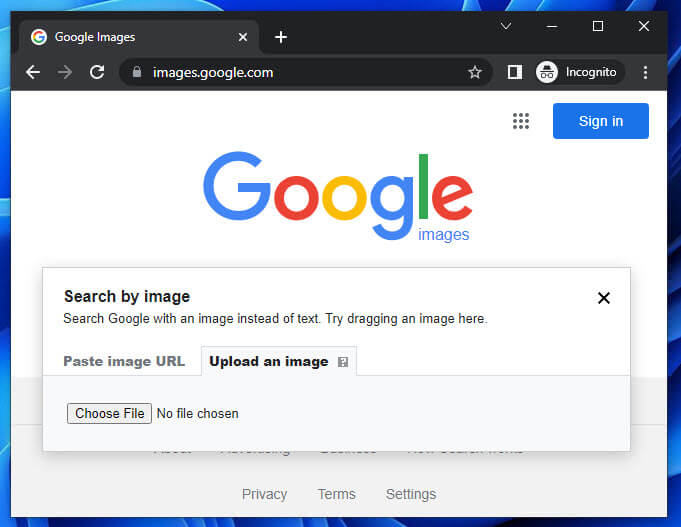Open the Privacy footer link
This screenshot has width=681, height=527.
[x=264, y=494]
